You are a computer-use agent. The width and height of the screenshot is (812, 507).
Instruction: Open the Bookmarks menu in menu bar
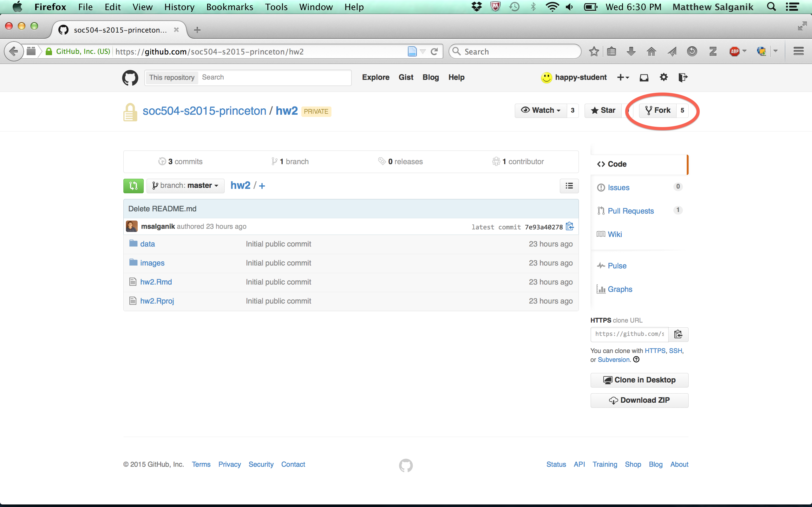230,7
